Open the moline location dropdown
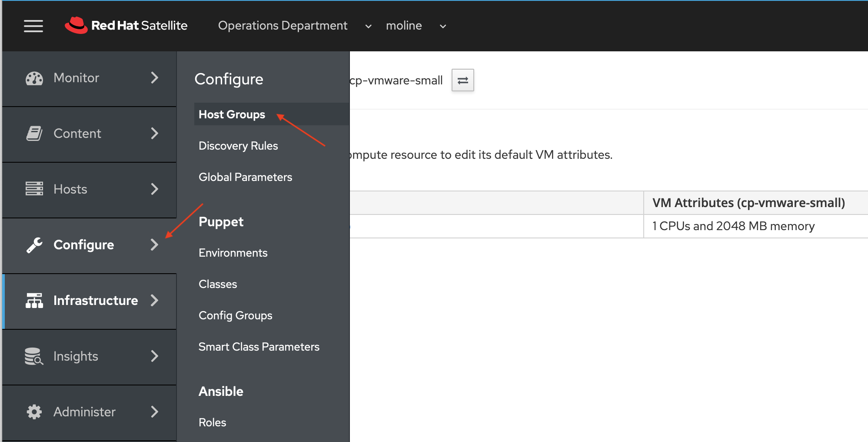Image resolution: width=868 pixels, height=442 pixels. tap(416, 26)
